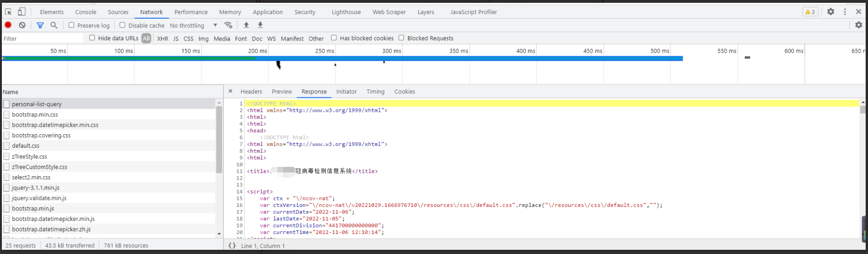Select select2.min.css request row
The height and width of the screenshot is (254, 868).
[109, 177]
